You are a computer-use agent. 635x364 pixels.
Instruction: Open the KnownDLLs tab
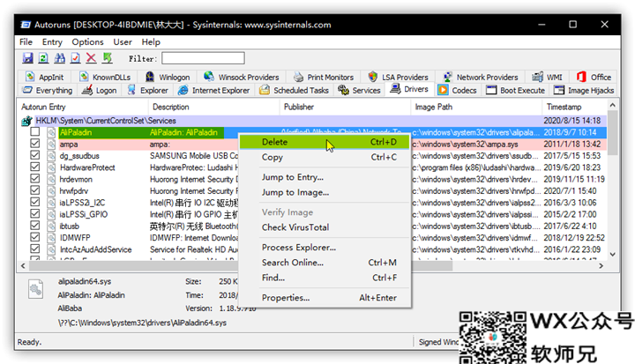[x=105, y=77]
